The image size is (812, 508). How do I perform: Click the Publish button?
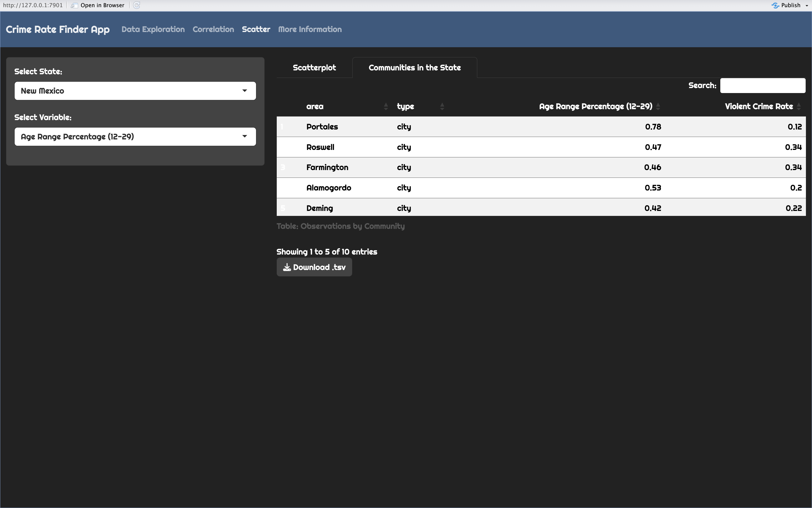(x=790, y=5)
